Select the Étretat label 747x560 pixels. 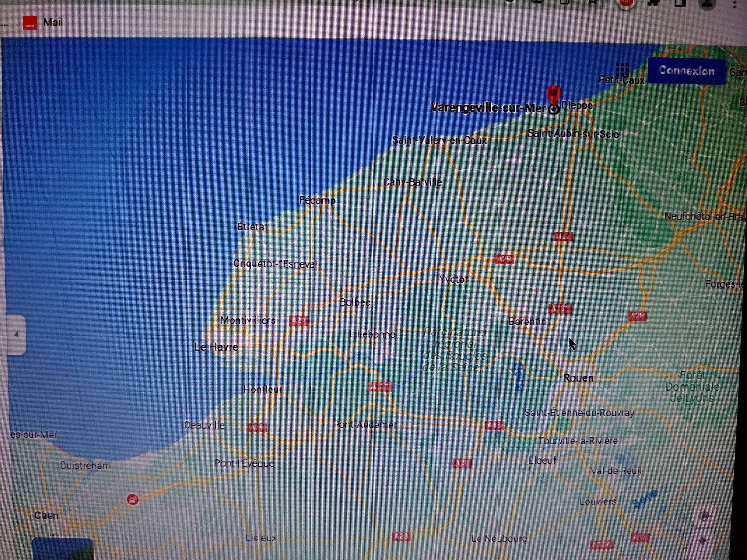[252, 226]
